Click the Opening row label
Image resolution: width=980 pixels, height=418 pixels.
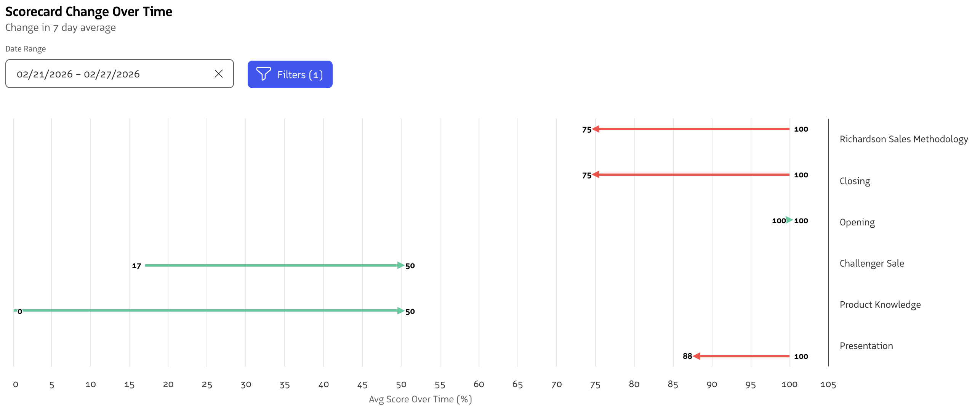tap(857, 222)
